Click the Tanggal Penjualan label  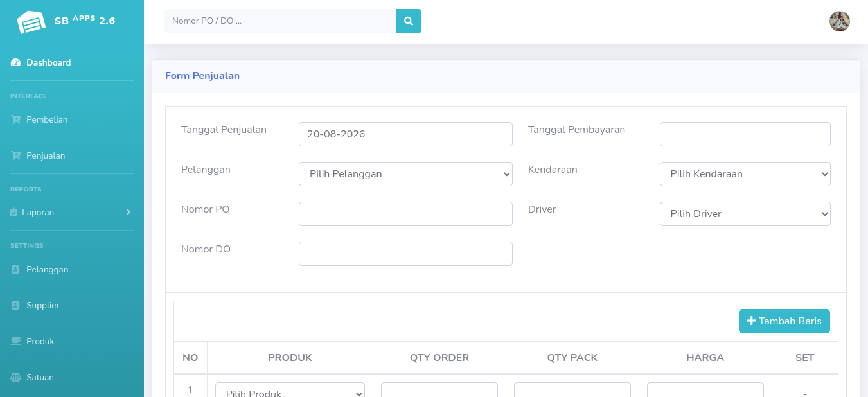224,130
